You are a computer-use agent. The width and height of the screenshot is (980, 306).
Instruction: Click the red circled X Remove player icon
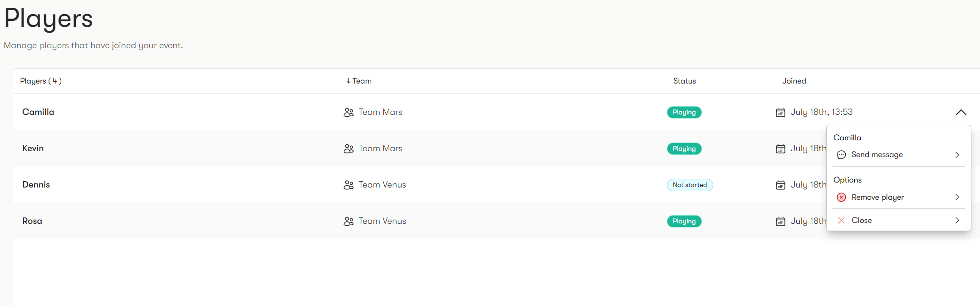click(841, 197)
